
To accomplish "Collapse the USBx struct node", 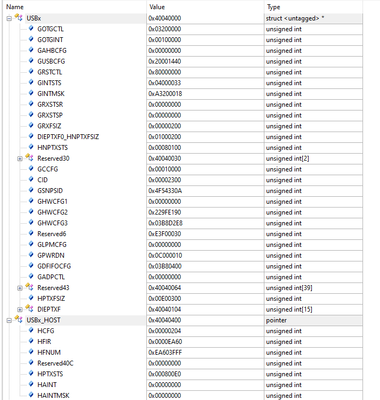I will (x=9, y=19).
